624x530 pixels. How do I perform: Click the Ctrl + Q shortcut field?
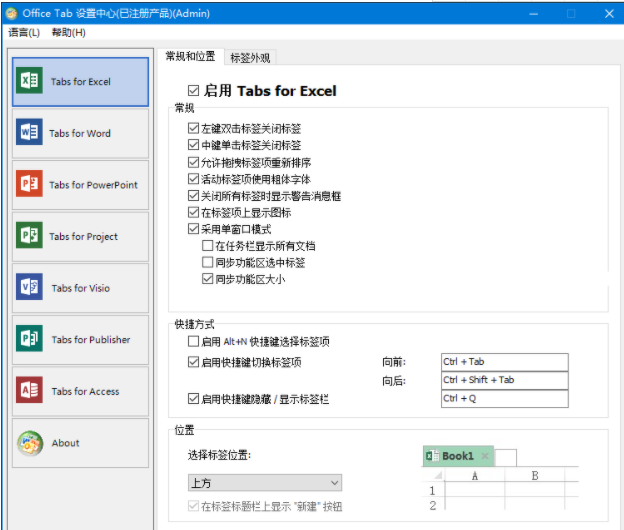pos(504,399)
